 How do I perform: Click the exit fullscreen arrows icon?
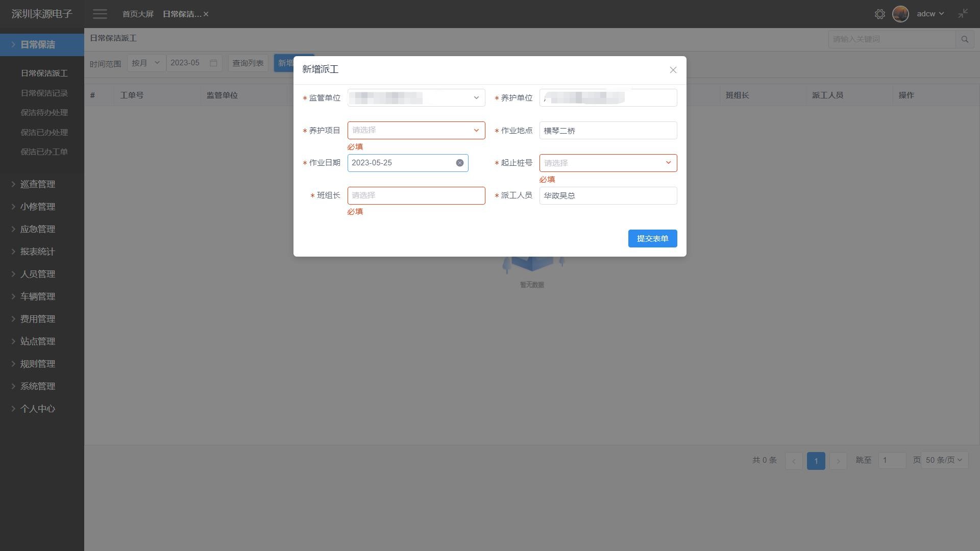point(963,14)
